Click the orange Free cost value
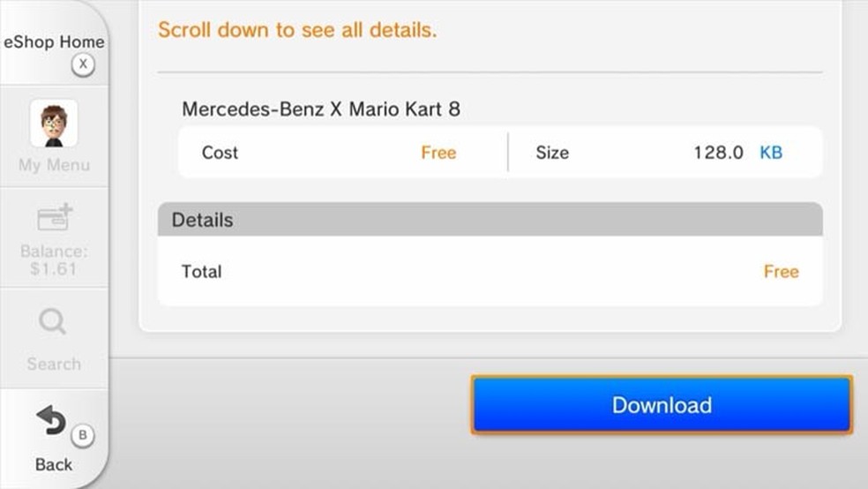Screen dimensions: 868x489 click(438, 153)
